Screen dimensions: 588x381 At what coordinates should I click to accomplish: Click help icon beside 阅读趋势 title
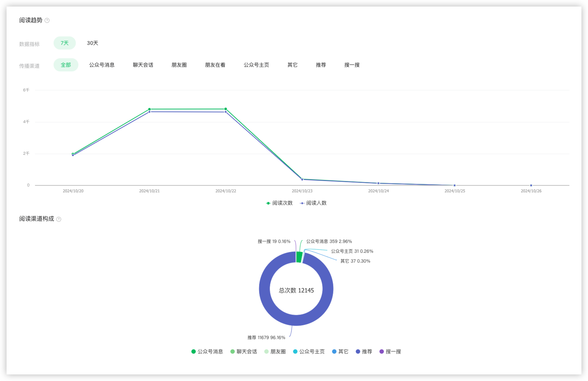click(x=47, y=20)
